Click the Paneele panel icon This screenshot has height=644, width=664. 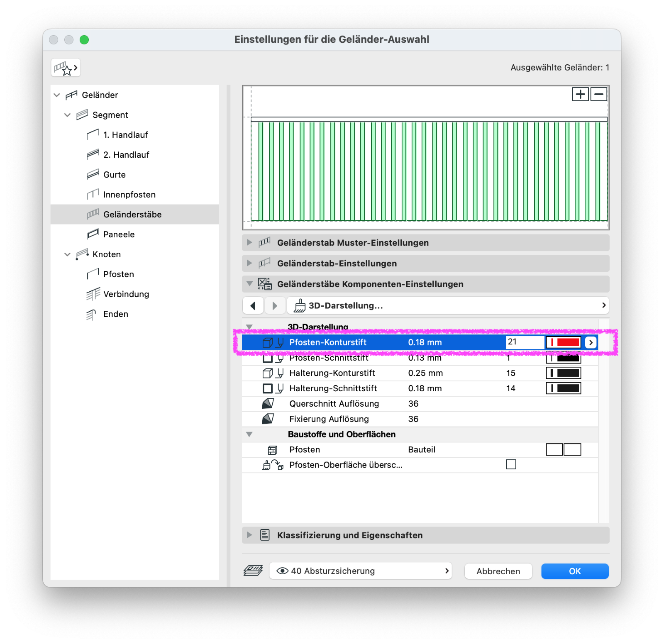click(x=93, y=234)
